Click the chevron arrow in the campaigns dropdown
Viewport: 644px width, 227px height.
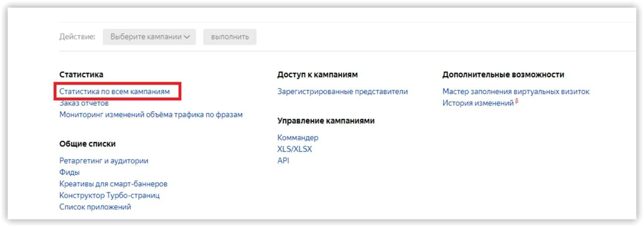[187, 37]
